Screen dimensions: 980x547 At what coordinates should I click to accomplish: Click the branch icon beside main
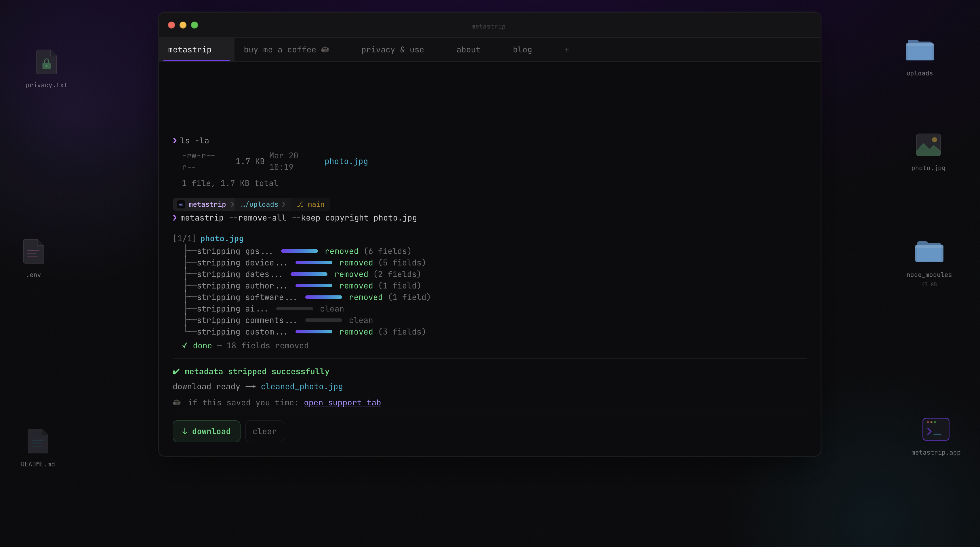pyautogui.click(x=300, y=204)
